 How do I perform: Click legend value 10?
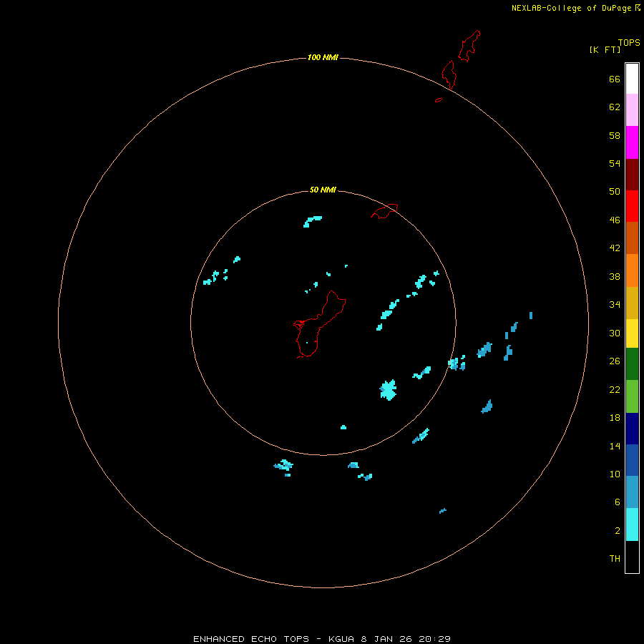click(615, 474)
